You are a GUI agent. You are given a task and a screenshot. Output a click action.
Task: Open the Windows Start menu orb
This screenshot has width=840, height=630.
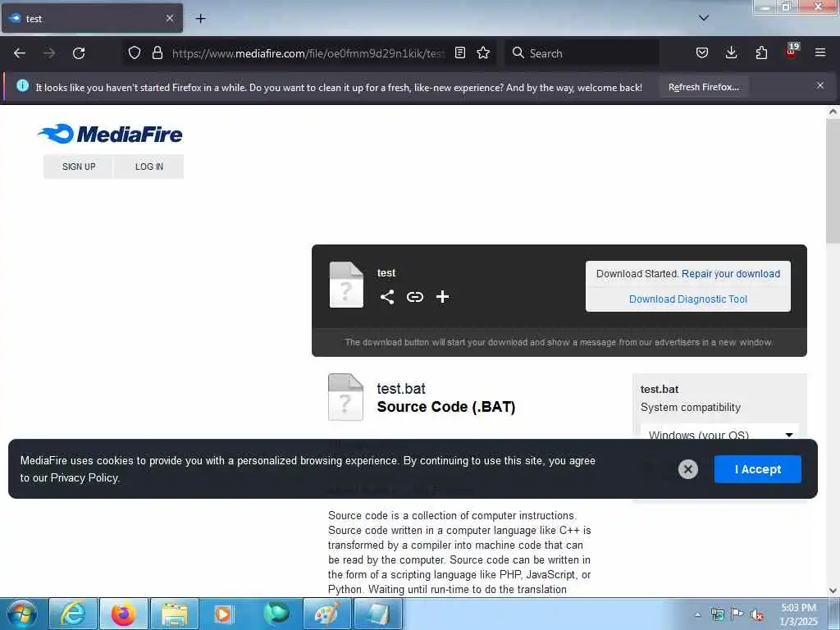click(x=22, y=614)
